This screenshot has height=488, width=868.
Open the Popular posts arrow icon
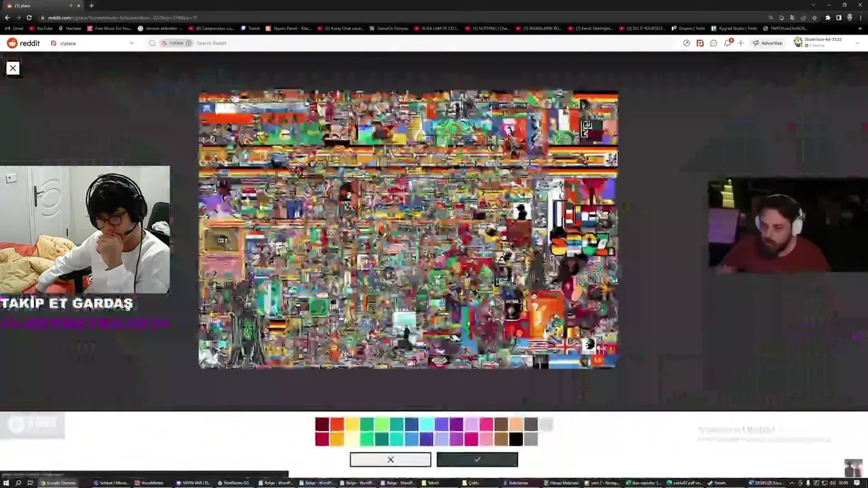[x=686, y=43]
